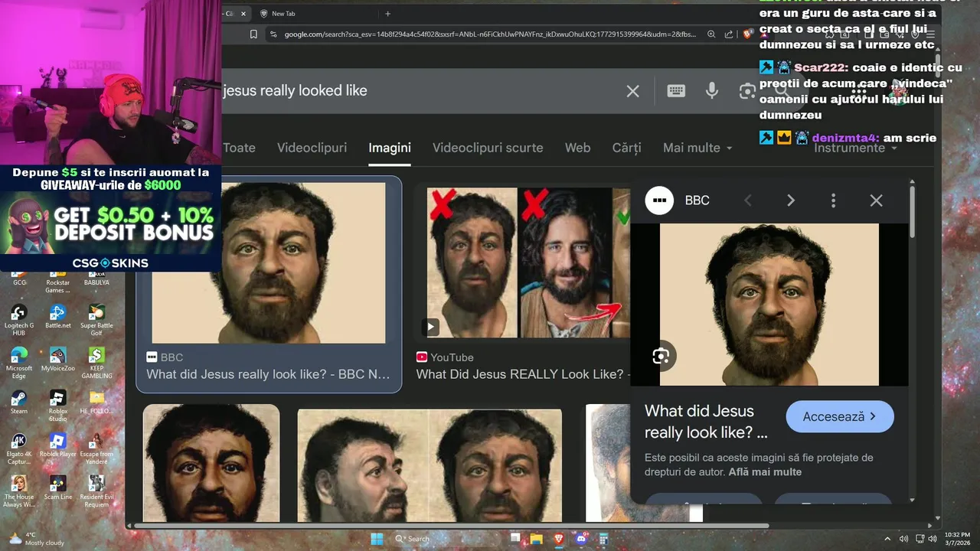The image size is (980, 551).
Task: Open Logitech G HUB desktop shortcut
Action: (19, 319)
